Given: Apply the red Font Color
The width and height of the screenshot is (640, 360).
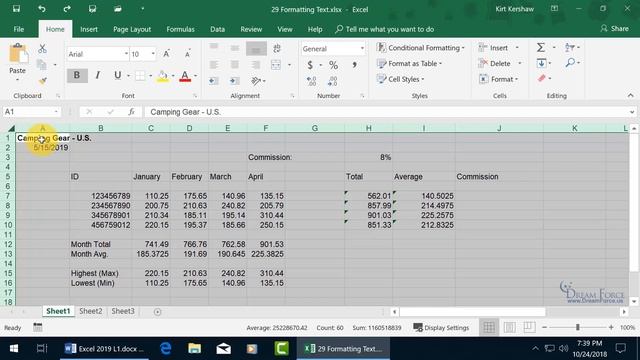Looking at the screenshot, I should click(x=185, y=76).
